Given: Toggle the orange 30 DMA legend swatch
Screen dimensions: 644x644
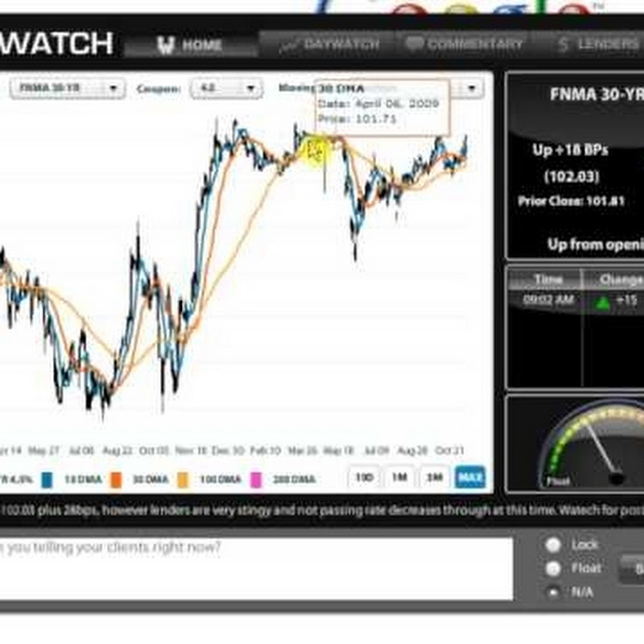Looking at the screenshot, I should tap(116, 480).
